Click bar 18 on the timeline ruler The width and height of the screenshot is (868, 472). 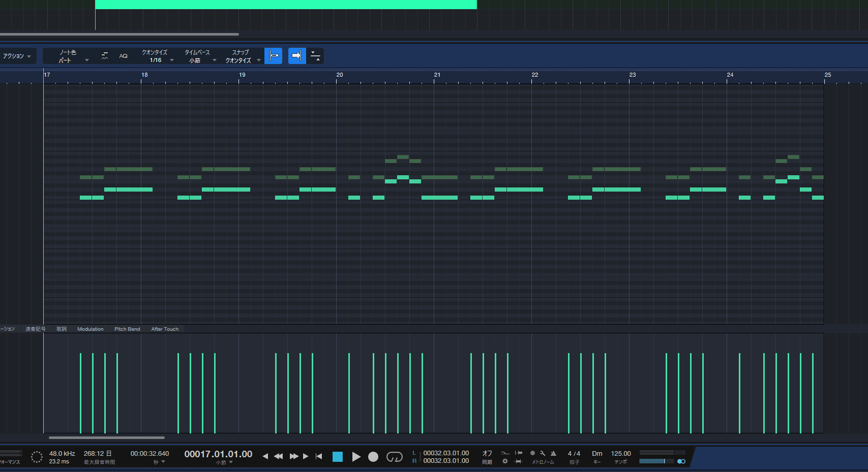pyautogui.click(x=144, y=75)
